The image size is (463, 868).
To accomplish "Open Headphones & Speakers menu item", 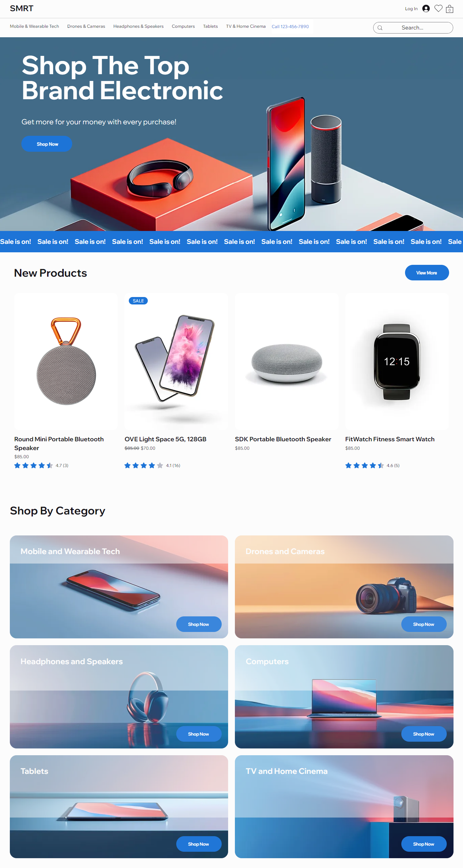I will coord(138,26).
